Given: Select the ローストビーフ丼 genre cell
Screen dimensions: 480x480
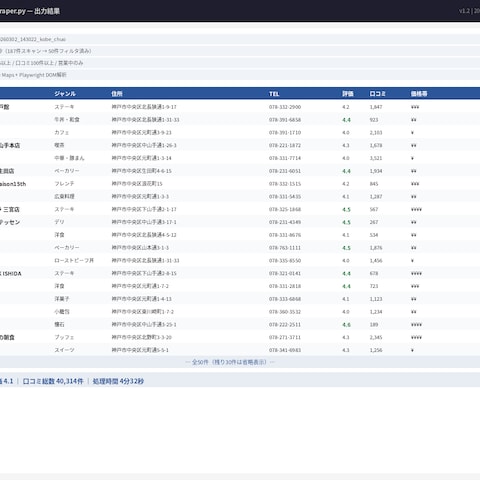Looking at the screenshot, I should (x=74, y=260).
